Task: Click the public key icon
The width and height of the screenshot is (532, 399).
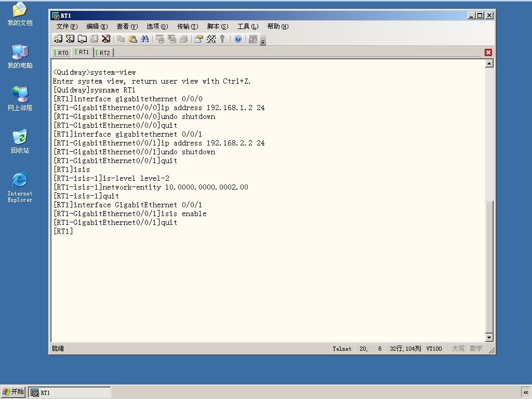Action: [x=222, y=39]
